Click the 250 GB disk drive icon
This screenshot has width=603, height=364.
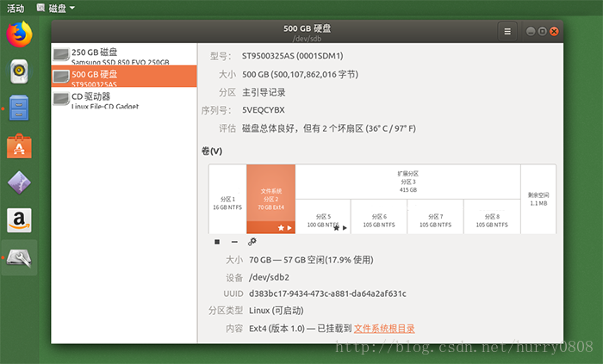coord(61,54)
